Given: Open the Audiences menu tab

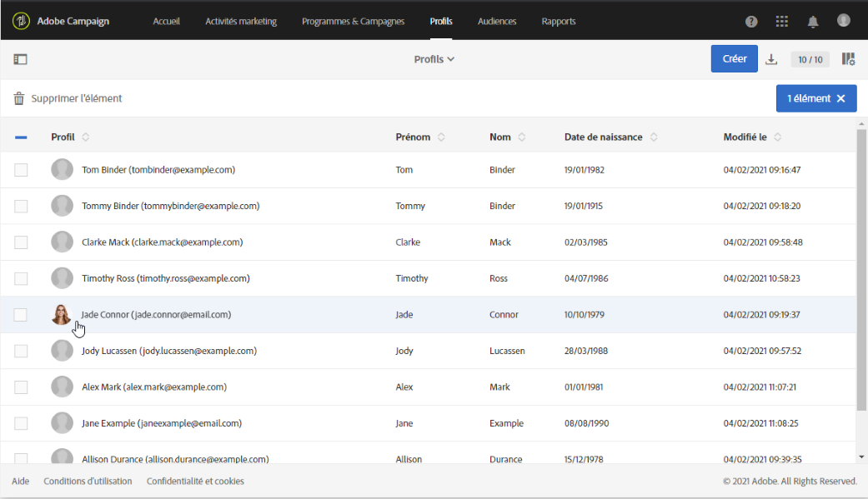Looking at the screenshot, I should 497,21.
